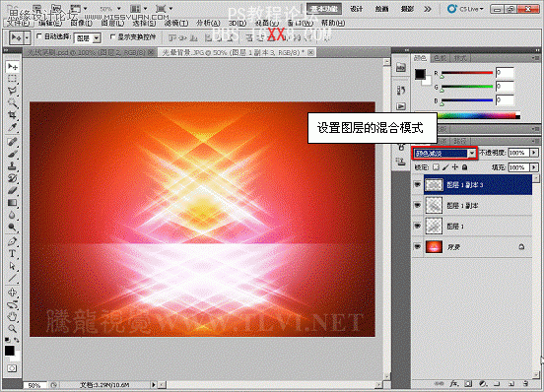Open the opacity (不透明度) slider arrow

[534, 153]
